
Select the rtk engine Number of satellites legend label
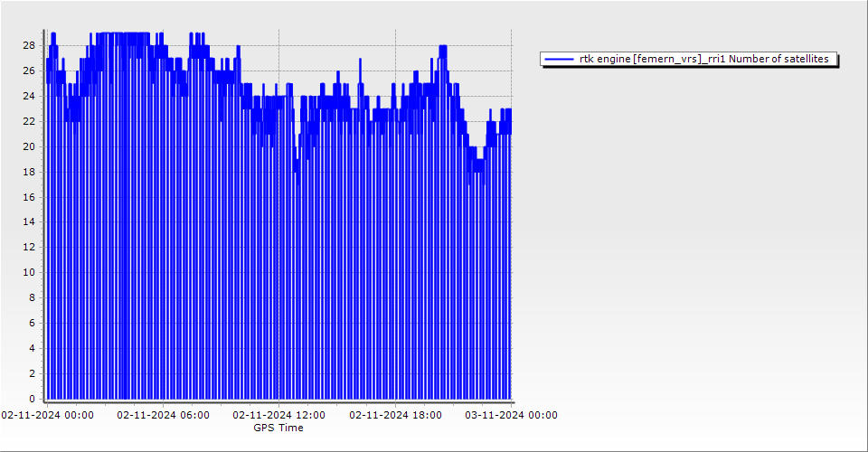704,59
